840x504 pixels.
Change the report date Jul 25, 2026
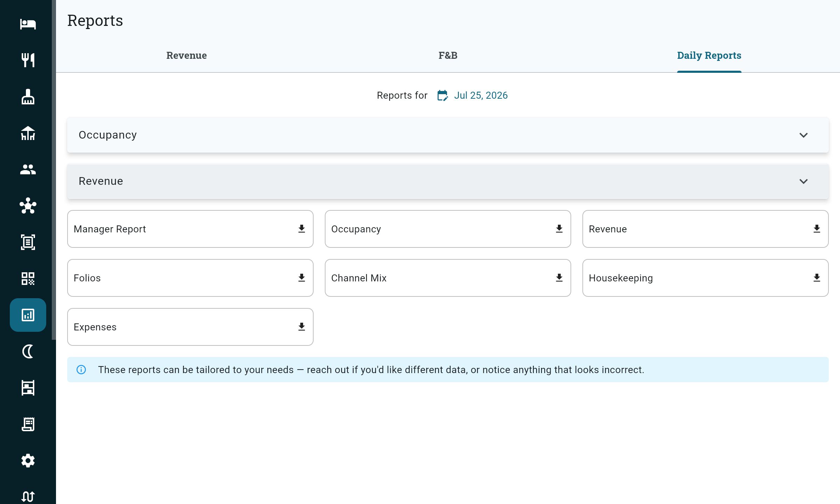coord(481,95)
